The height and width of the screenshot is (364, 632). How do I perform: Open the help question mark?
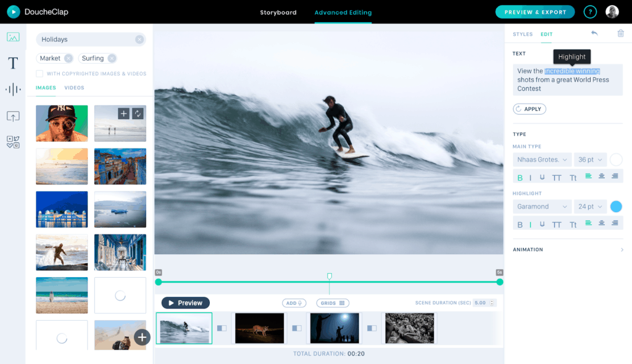pos(590,12)
